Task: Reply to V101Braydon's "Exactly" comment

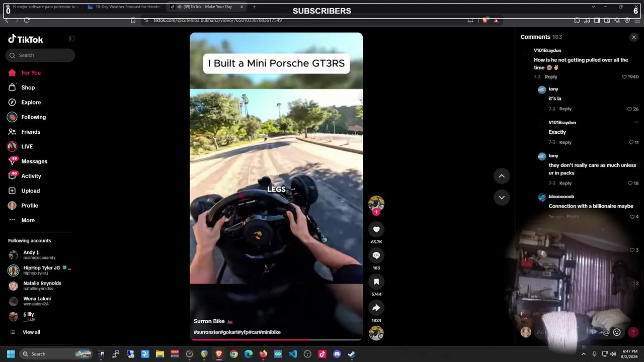Action: tap(566, 142)
